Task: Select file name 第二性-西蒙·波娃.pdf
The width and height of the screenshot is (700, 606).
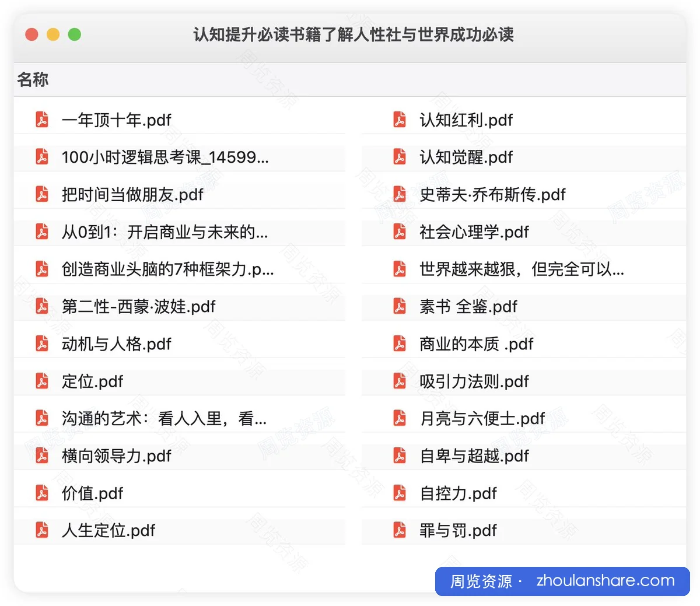Action: (x=139, y=307)
